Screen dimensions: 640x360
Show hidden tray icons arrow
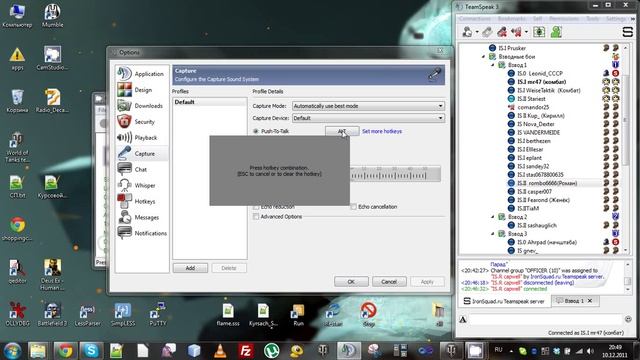(x=511, y=351)
